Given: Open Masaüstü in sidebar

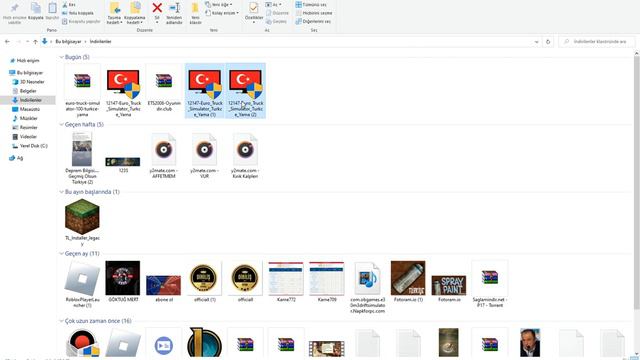Looking at the screenshot, I should (x=26, y=109).
